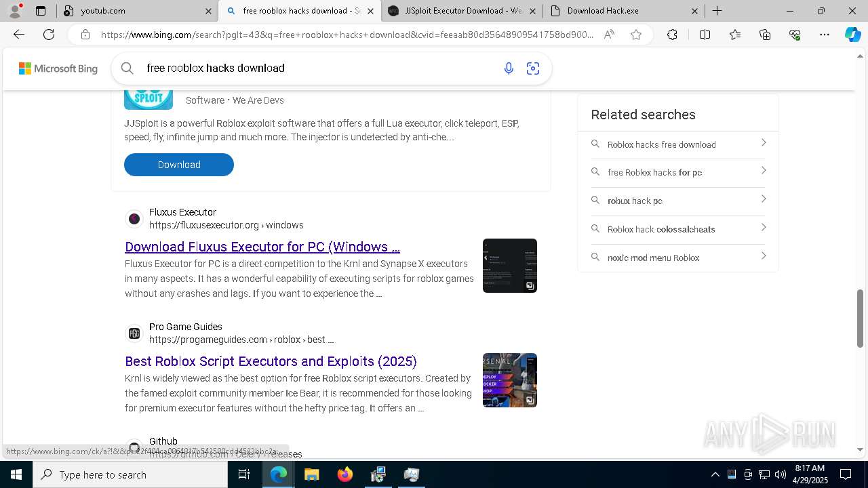
Task: Open 'Best Roblox Script Executors and Exploits' result
Action: point(271,361)
